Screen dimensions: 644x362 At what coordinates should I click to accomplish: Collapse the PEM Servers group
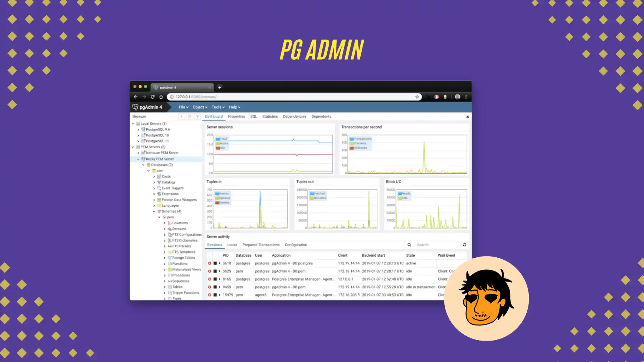(x=133, y=147)
